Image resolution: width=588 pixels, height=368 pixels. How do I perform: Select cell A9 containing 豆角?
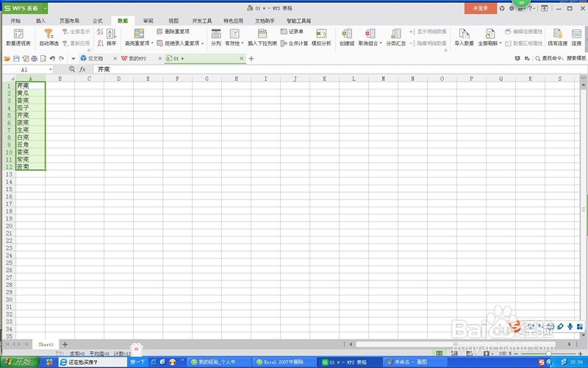pyautogui.click(x=30, y=144)
